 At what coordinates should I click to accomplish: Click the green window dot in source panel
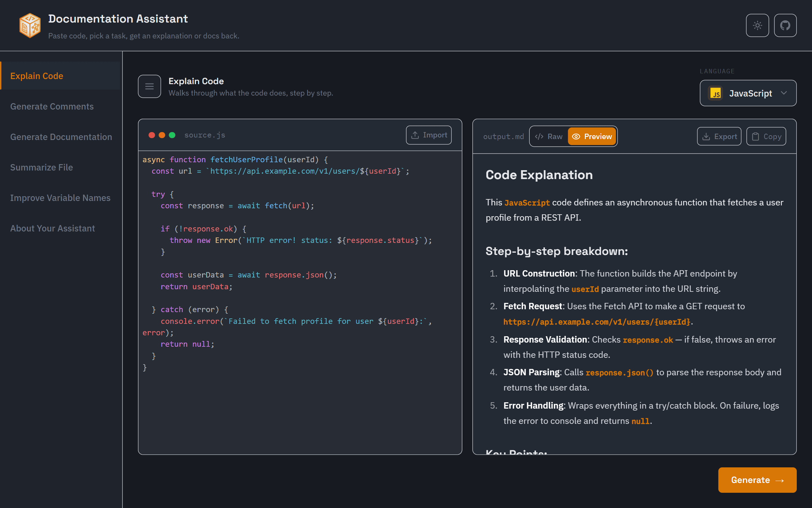(x=172, y=135)
